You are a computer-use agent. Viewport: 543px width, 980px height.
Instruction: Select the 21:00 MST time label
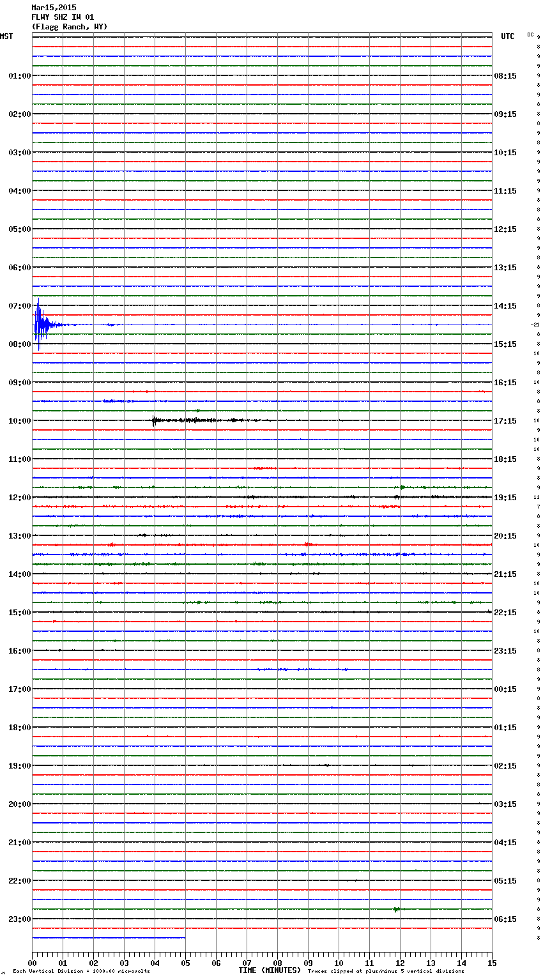[x=19, y=843]
